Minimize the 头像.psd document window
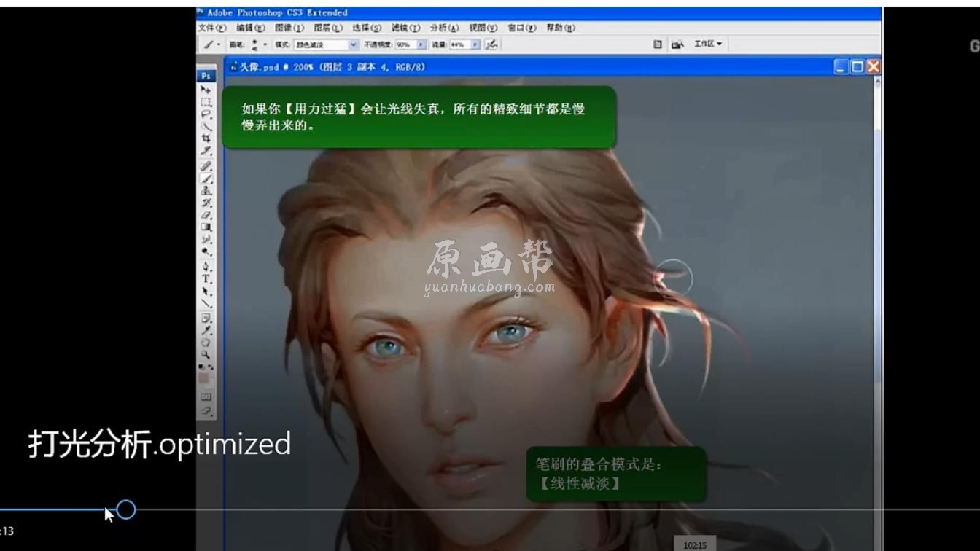Viewport: 980px width, 551px height. click(x=841, y=67)
